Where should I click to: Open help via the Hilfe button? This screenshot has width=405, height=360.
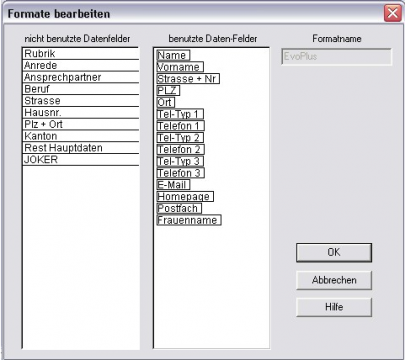[334, 307]
